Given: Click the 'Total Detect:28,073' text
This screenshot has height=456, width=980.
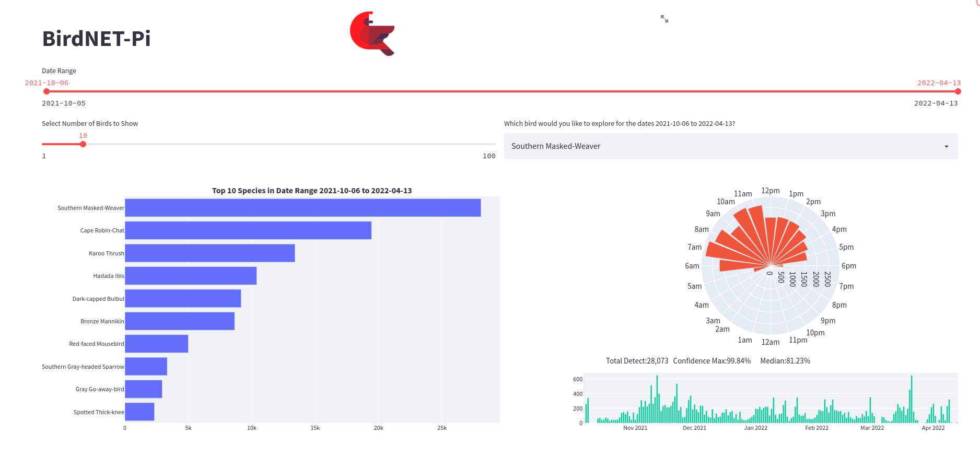Looking at the screenshot, I should (637, 361).
